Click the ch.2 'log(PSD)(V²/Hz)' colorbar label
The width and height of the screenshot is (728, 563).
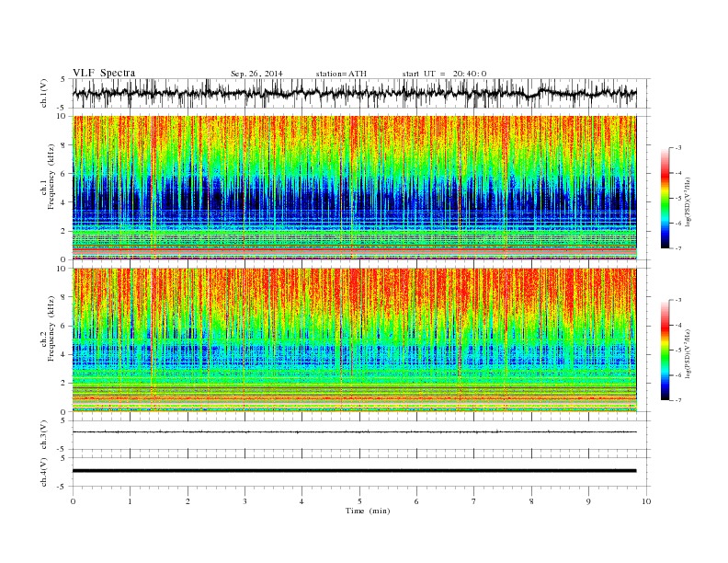688,353
